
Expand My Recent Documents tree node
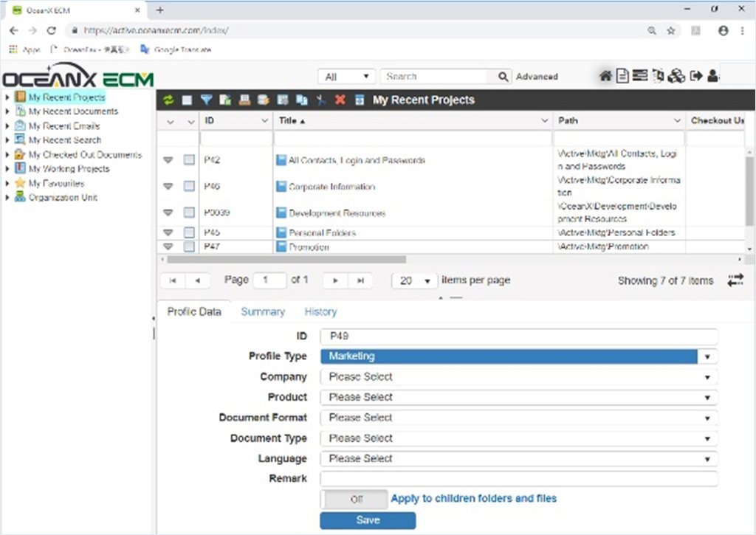pos(7,111)
